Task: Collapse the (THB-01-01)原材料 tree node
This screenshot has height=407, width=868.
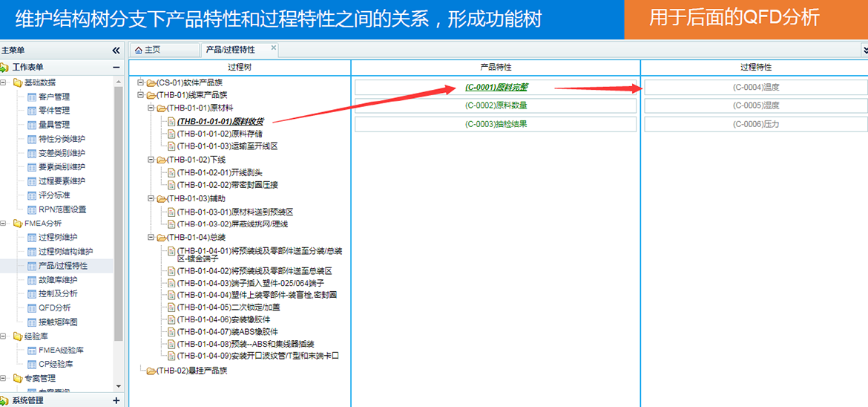Action: (x=151, y=108)
